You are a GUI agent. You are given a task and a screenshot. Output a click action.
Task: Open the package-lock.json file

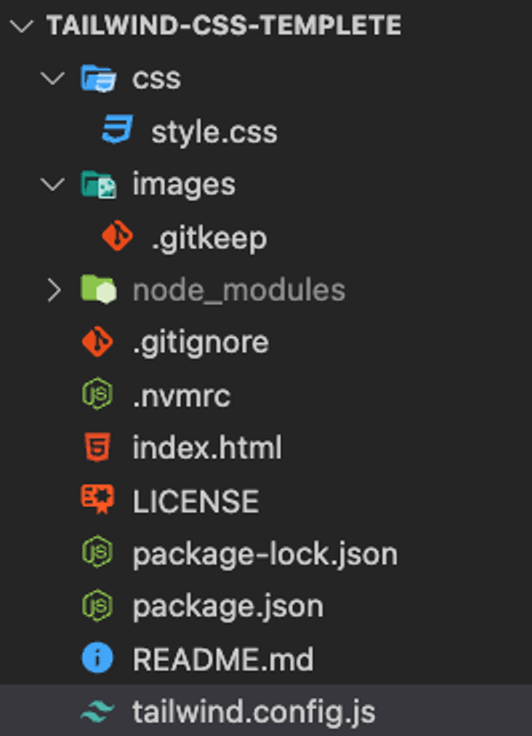point(265,553)
